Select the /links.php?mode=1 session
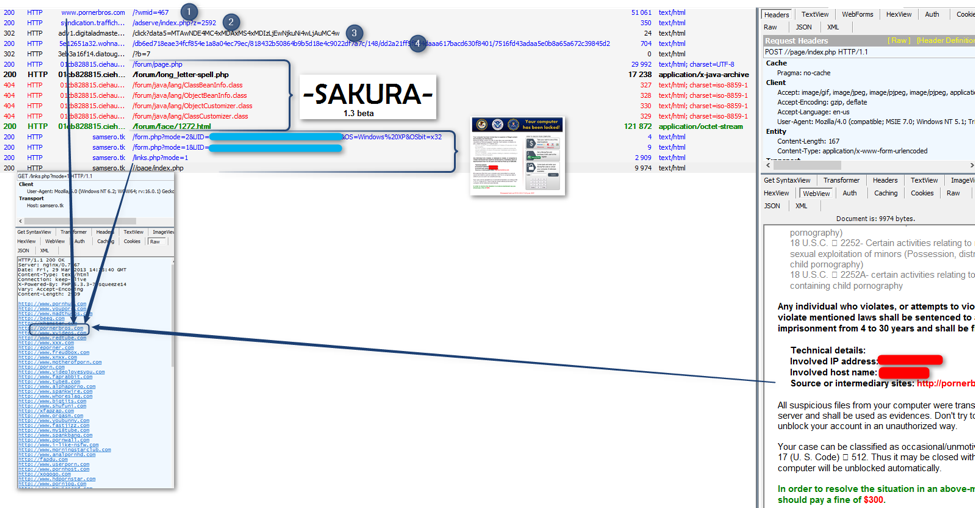 [377, 158]
